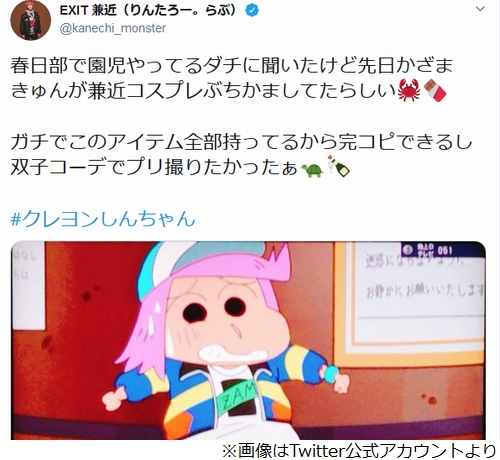Click the crab emoji in tweet

point(408,90)
